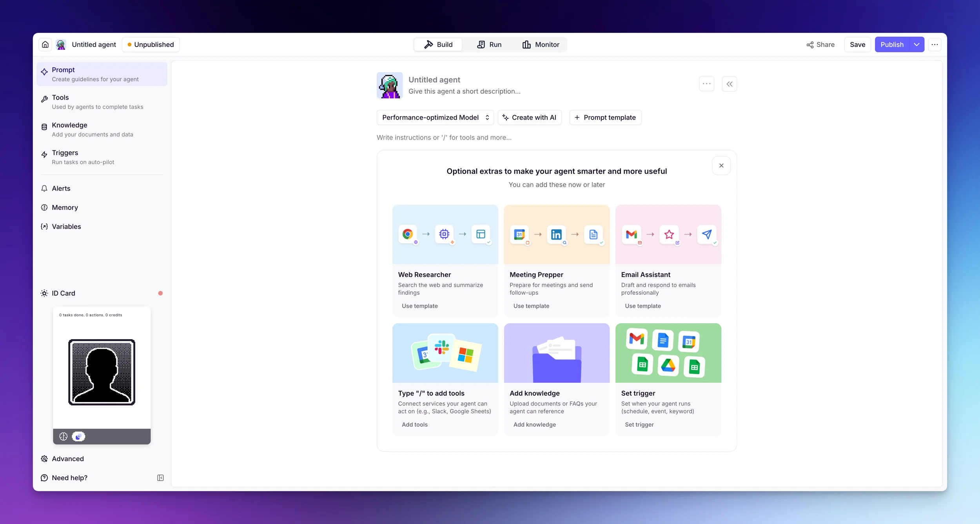Use template for Email Assistant

642,306
